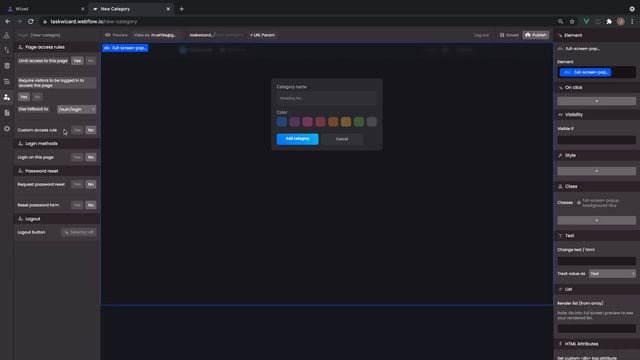Screen dimensions: 640x360
Task: Expand the Class add bar
Action: (x=596, y=220)
